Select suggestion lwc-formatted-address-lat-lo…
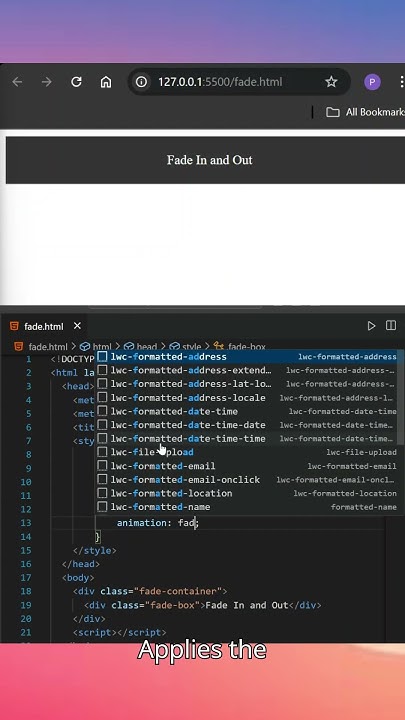 [248, 384]
